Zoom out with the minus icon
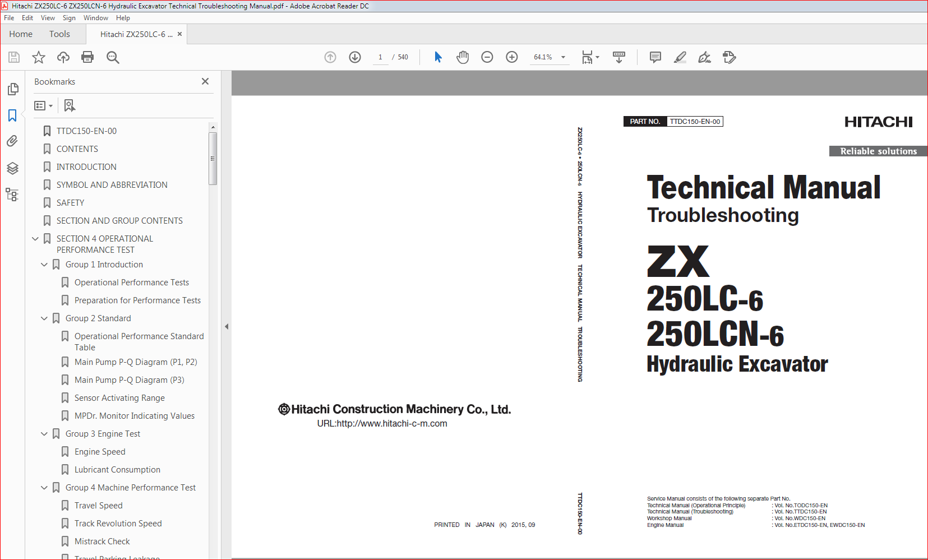Screen dimensions: 928x560 click(487, 57)
